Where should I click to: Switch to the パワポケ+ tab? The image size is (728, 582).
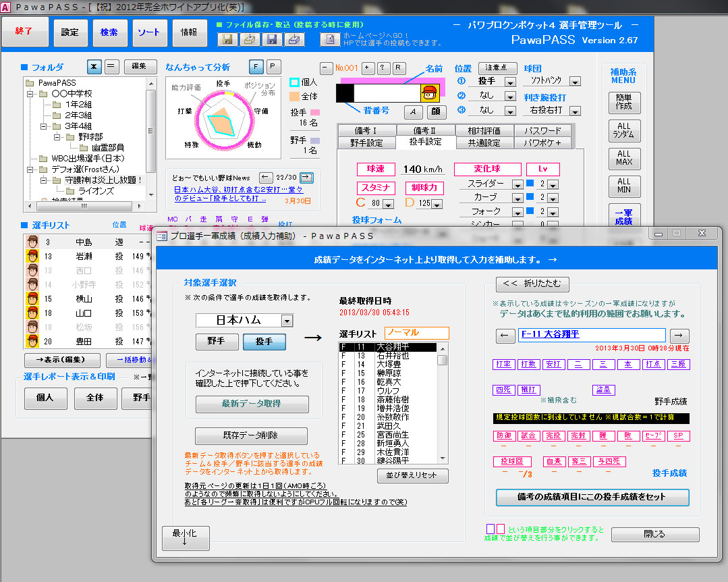click(542, 142)
